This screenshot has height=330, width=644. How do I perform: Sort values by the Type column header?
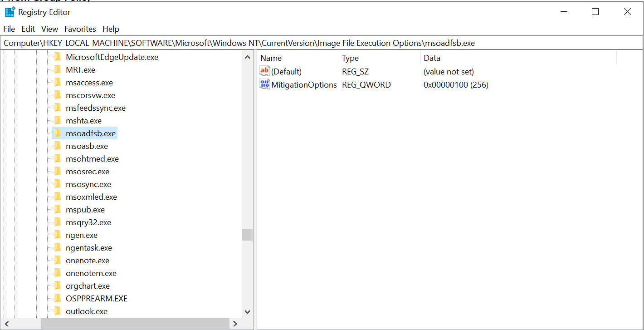click(x=380, y=58)
